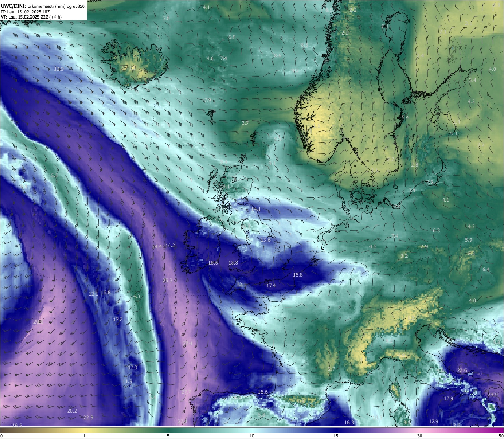
Task: Click the 5.9 value in eastern Europe
Action: (469, 240)
